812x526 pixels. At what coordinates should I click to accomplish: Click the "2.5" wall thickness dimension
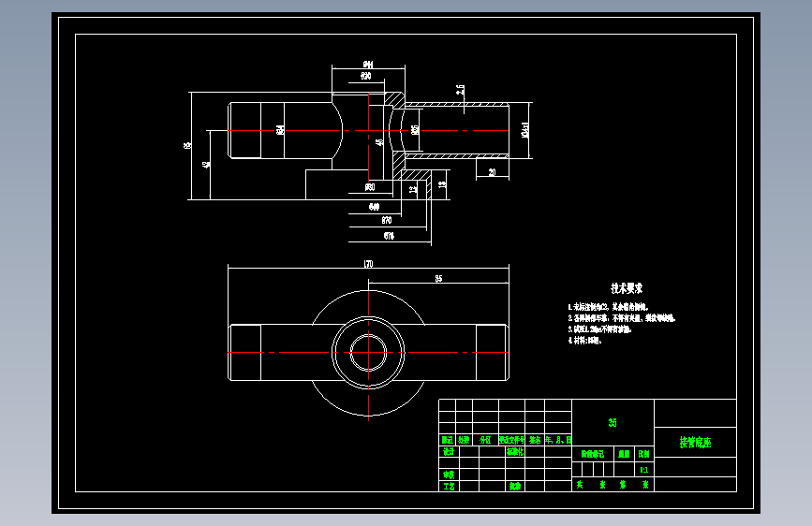460,90
